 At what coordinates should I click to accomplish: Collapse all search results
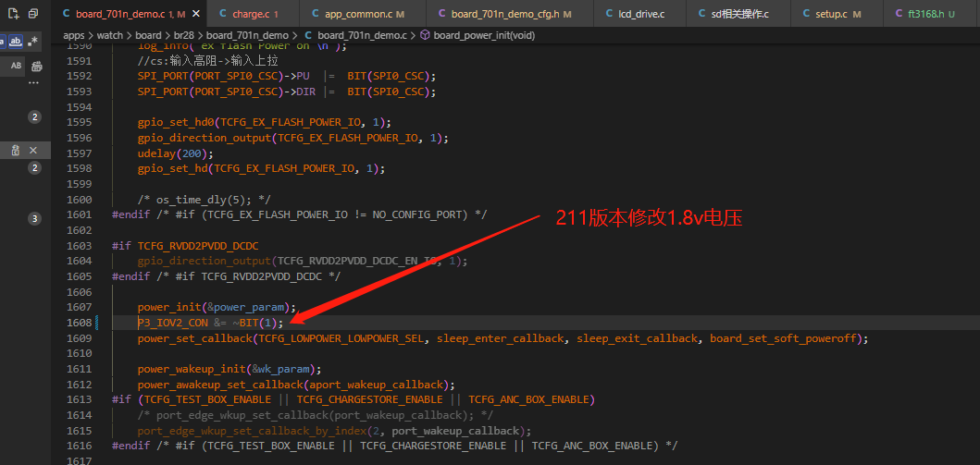pos(33,13)
